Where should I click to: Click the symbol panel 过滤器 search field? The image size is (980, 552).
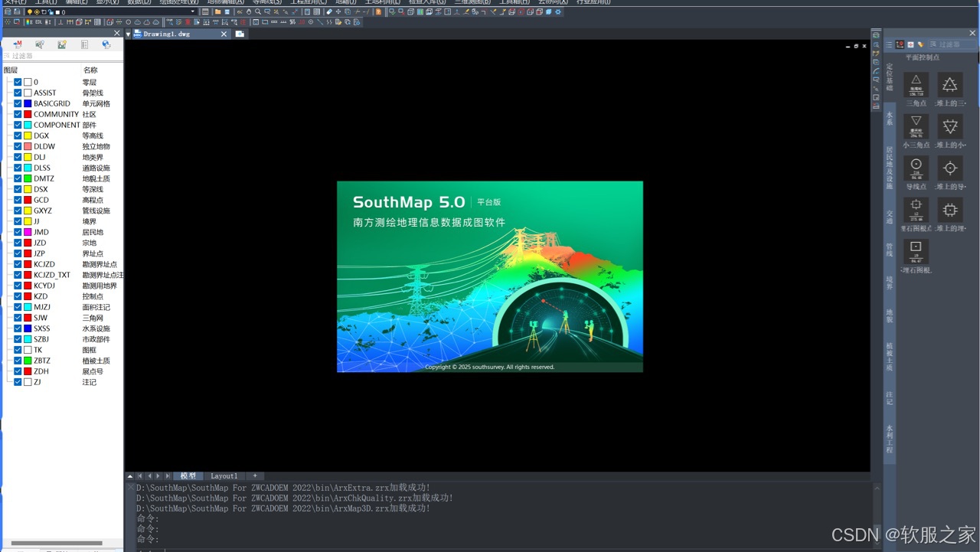pyautogui.click(x=953, y=44)
